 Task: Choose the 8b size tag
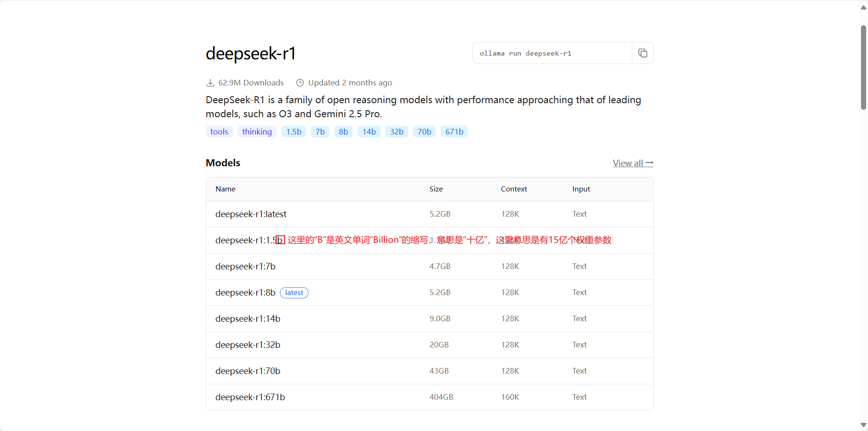tap(343, 132)
